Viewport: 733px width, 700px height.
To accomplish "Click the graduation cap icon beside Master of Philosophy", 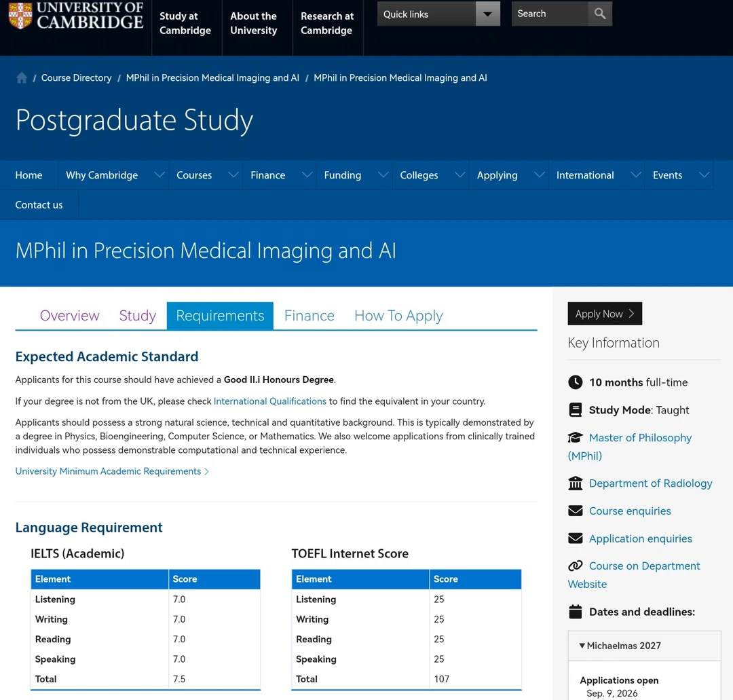I will pyautogui.click(x=575, y=438).
